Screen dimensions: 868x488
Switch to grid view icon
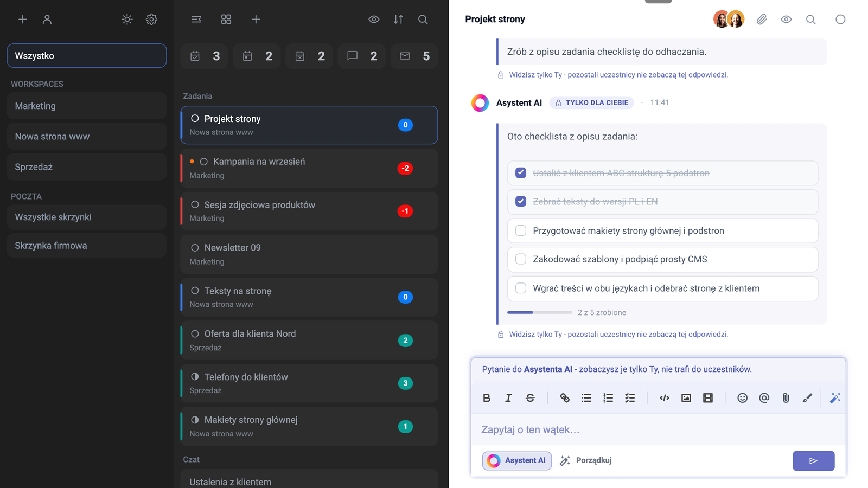coord(226,20)
